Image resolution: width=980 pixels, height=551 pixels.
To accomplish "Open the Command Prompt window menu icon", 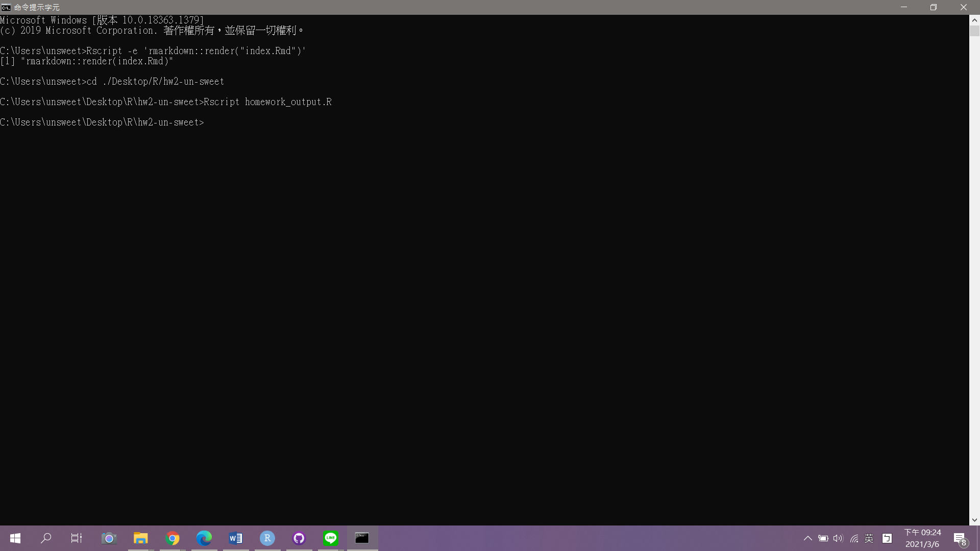I will point(6,7).
